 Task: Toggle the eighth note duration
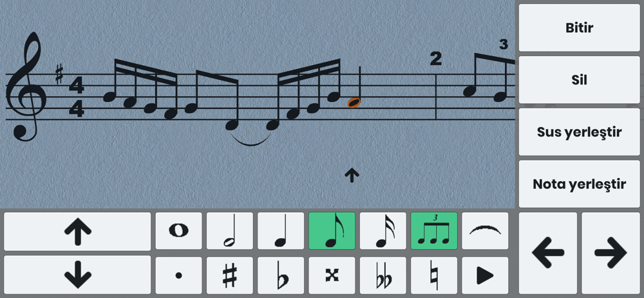332,231
